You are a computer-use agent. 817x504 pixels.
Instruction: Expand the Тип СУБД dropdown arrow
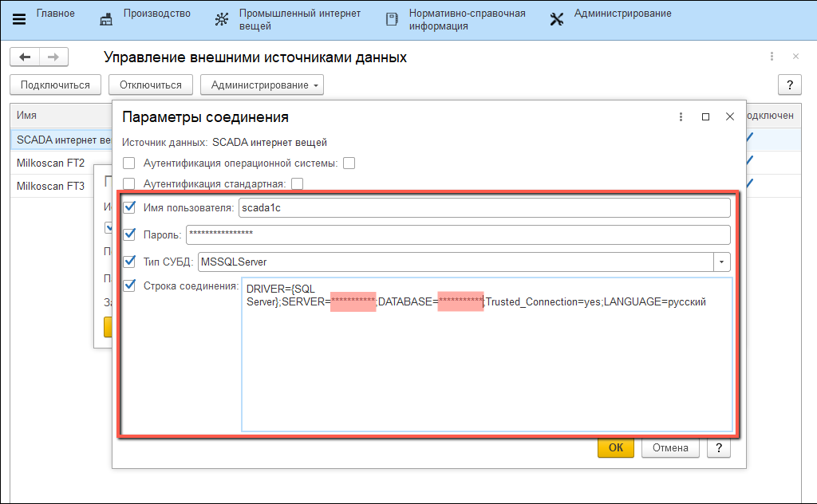click(721, 262)
